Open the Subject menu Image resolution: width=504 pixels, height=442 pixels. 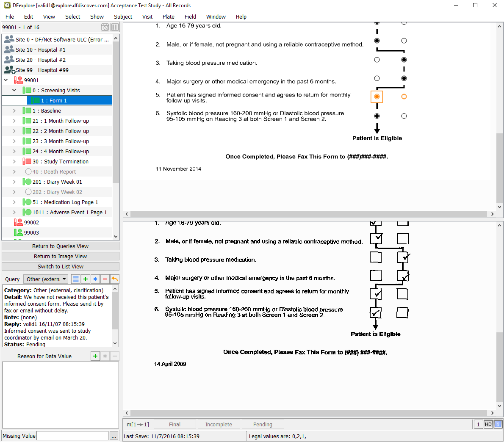click(x=123, y=17)
